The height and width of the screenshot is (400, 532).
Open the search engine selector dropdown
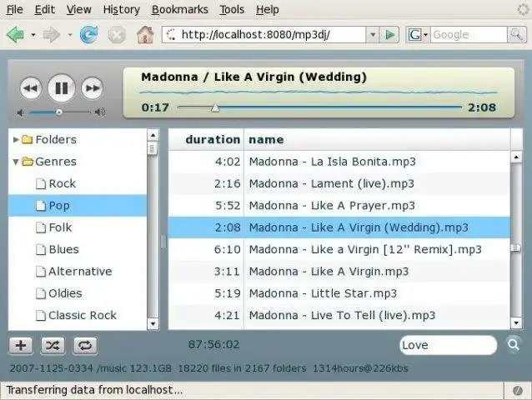point(418,34)
